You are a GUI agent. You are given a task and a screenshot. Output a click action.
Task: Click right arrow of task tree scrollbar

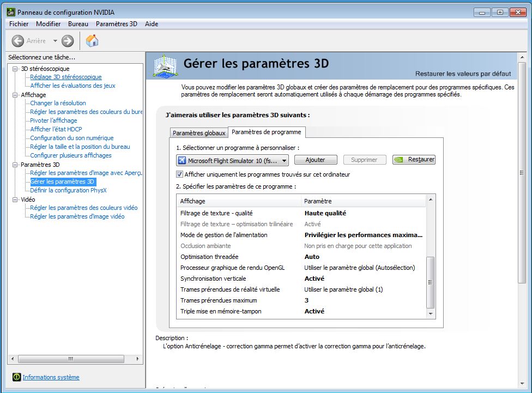[x=137, y=359]
